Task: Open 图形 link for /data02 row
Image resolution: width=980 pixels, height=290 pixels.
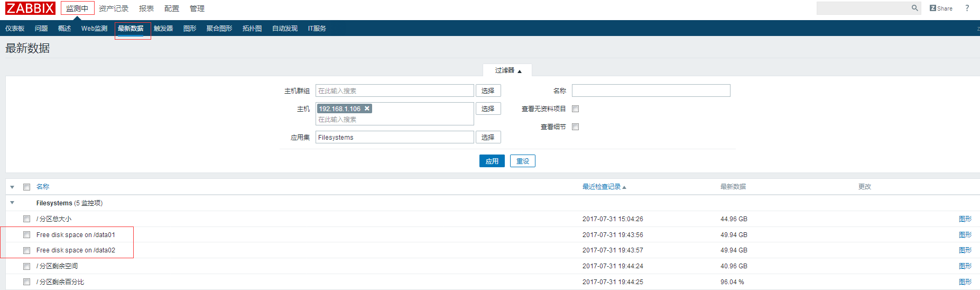Action: point(965,250)
